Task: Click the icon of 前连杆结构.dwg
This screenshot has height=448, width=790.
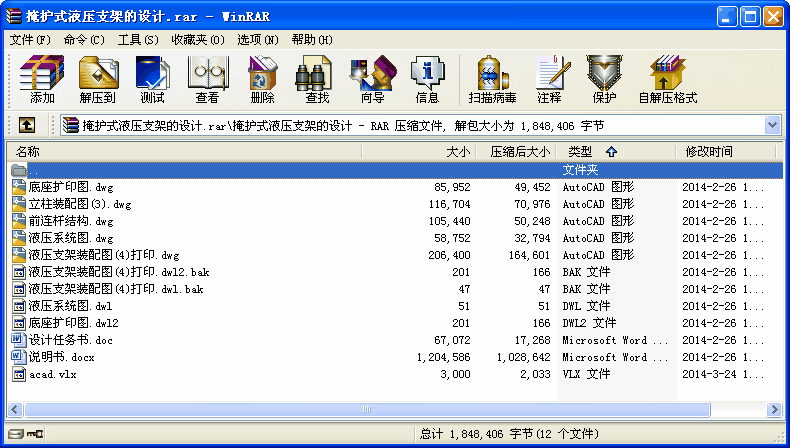Action: pyautogui.click(x=19, y=221)
